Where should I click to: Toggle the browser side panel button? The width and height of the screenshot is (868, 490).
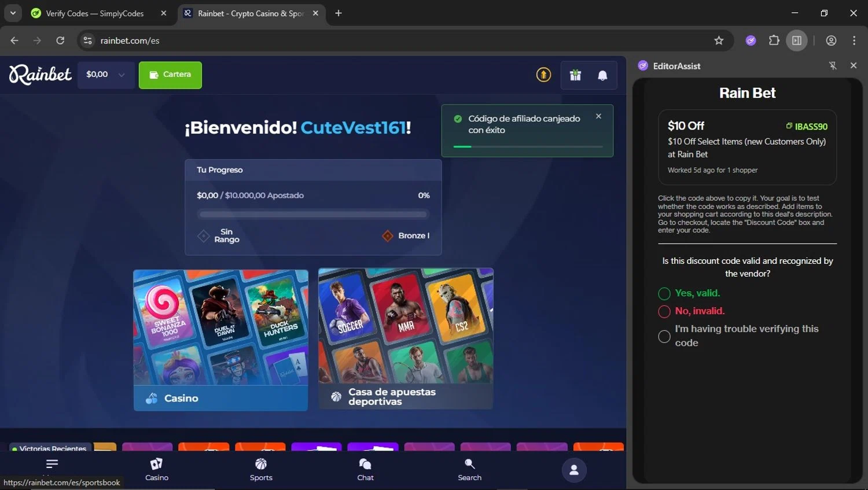(x=797, y=40)
